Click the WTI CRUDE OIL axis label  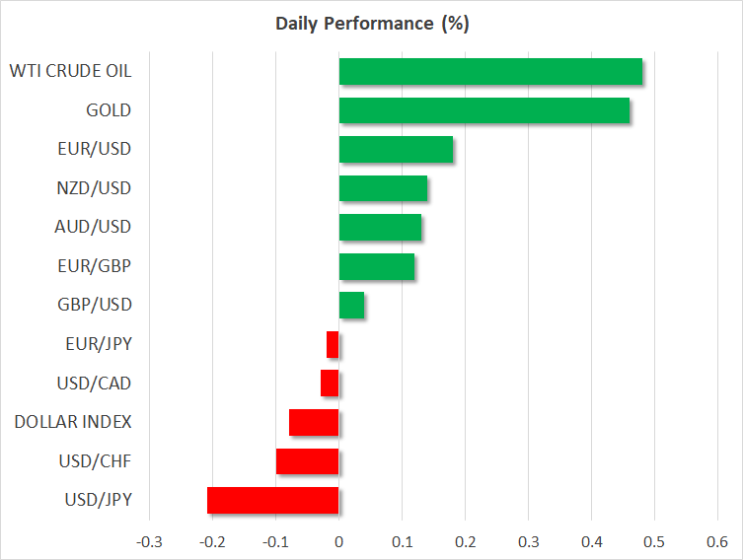(70, 71)
